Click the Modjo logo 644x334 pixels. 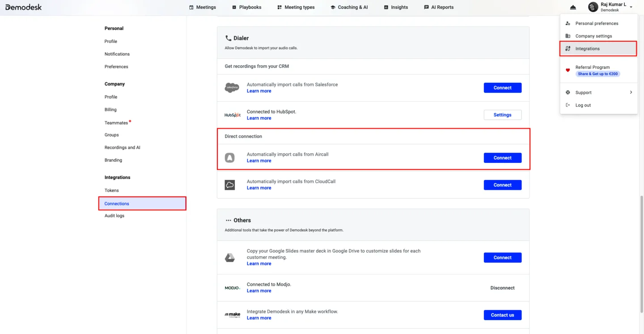coord(233,288)
